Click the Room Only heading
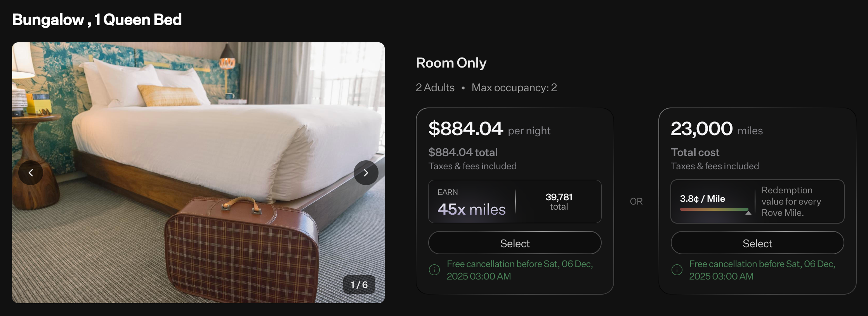 click(451, 63)
